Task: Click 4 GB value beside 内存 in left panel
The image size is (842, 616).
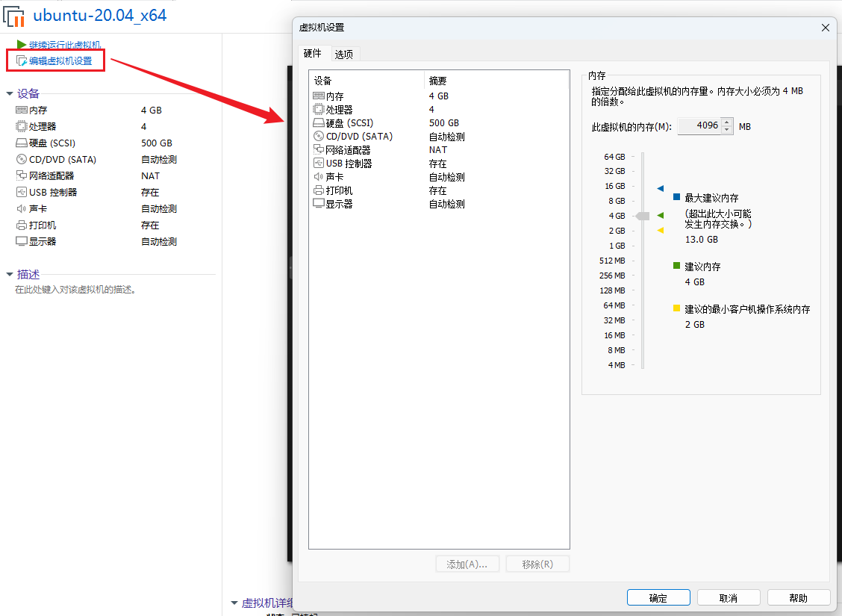Action: (x=152, y=110)
